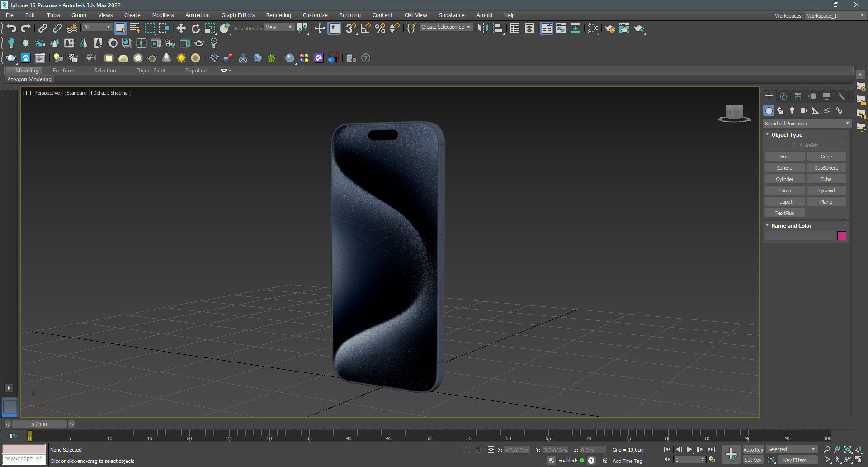Screen dimensions: 868x467
Task: Open the Rendered Frame Window
Action: click(624, 29)
